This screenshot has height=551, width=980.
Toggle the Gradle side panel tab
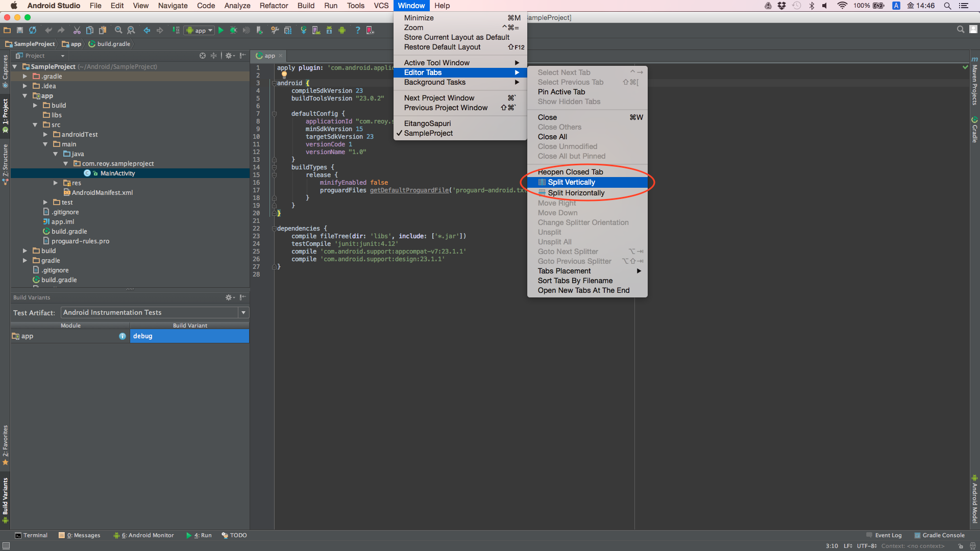[x=974, y=130]
